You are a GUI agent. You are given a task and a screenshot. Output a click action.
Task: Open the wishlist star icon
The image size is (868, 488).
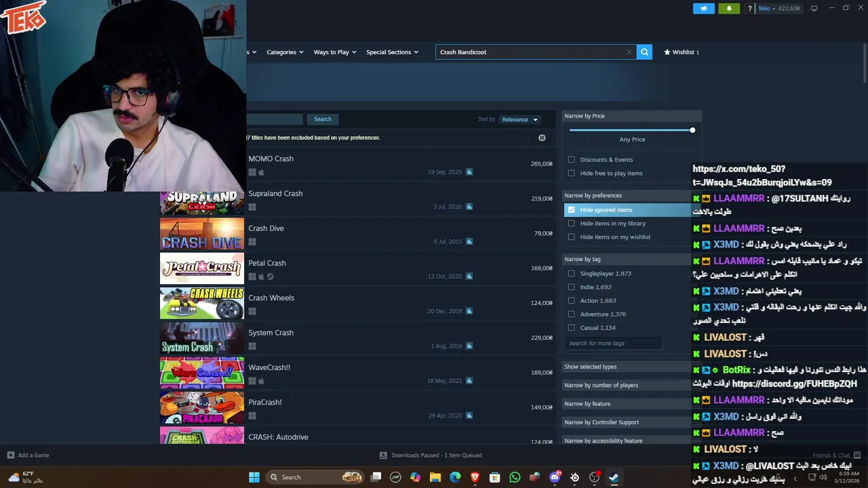coord(667,52)
